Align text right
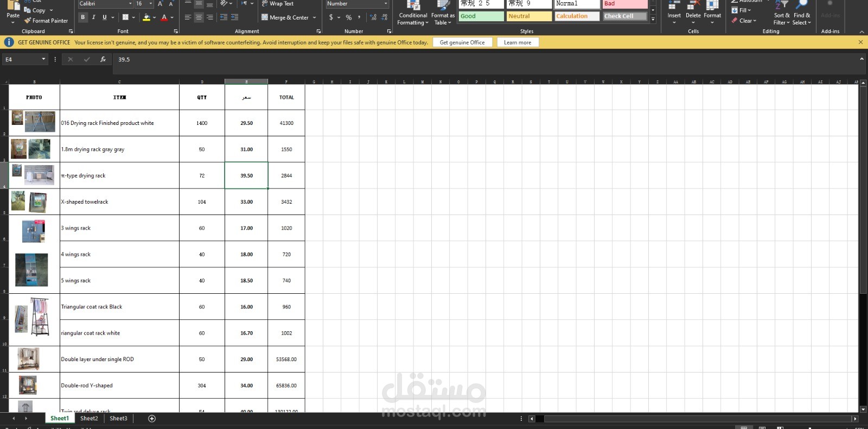The height and width of the screenshot is (429, 868). coord(209,17)
